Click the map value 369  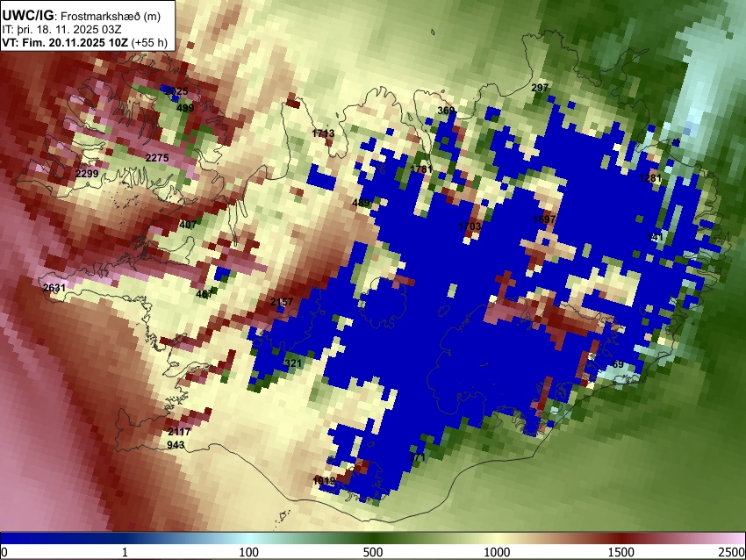coord(446,111)
